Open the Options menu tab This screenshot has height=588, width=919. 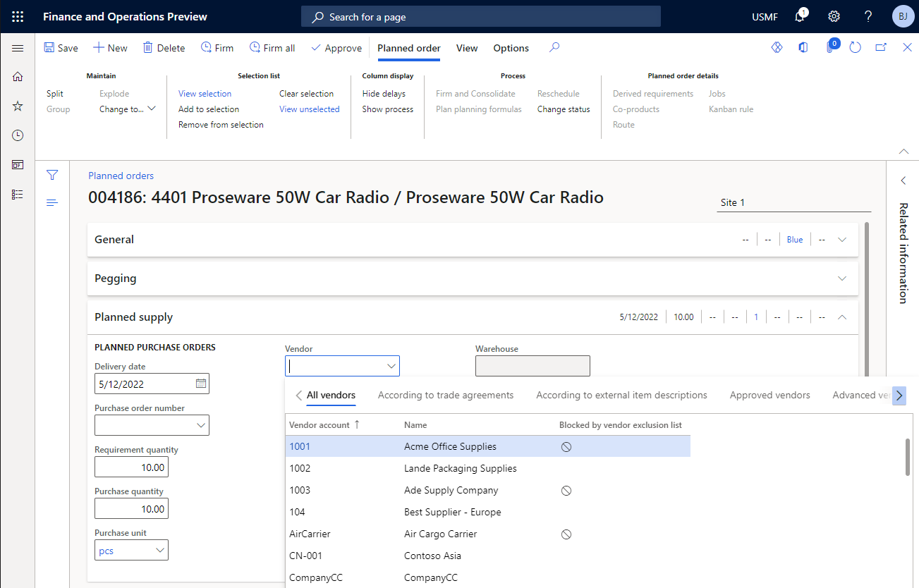tap(511, 48)
